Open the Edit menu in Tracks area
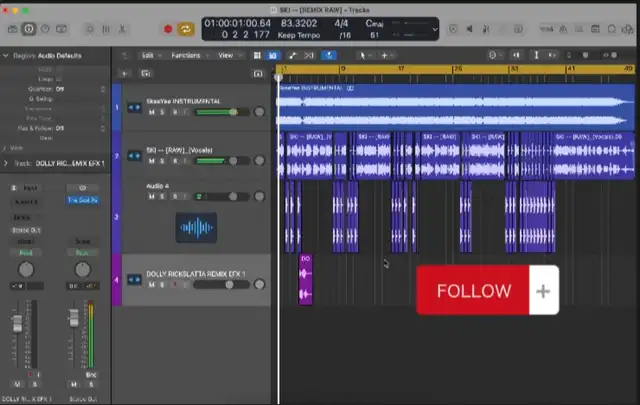Viewport: 640px width, 405px height. pos(150,55)
